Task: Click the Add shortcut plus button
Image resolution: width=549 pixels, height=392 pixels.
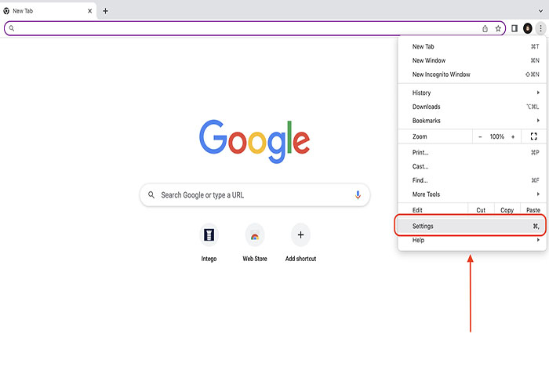Action: [300, 234]
